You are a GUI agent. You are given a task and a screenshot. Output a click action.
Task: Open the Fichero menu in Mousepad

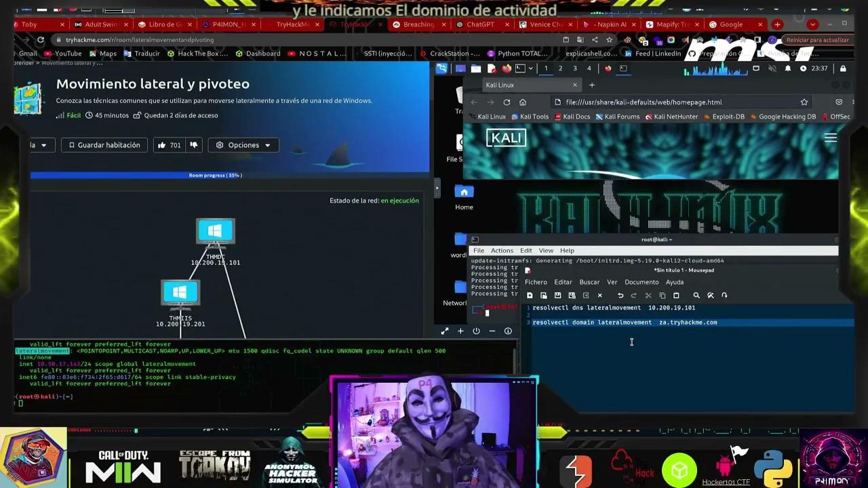535,282
